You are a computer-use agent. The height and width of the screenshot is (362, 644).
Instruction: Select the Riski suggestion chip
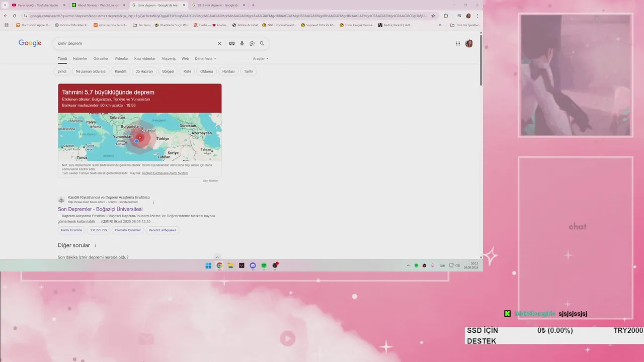187,71
